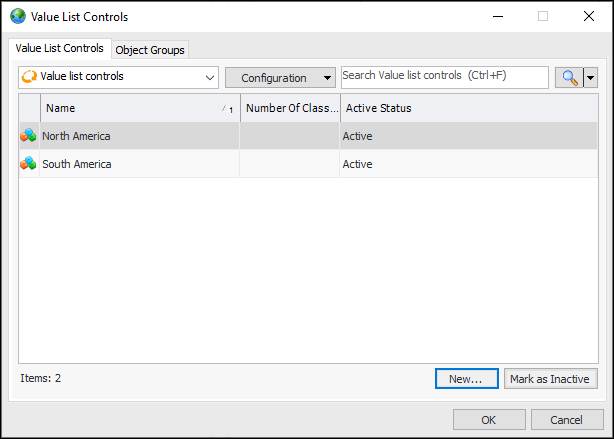This screenshot has height=439, width=614.
Task: Switch to the Object Groups tab
Action: click(x=150, y=50)
